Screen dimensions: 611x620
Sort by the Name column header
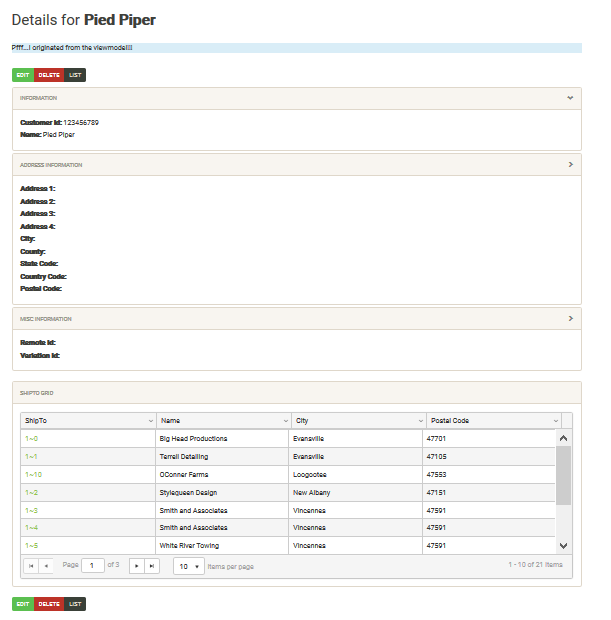point(170,421)
